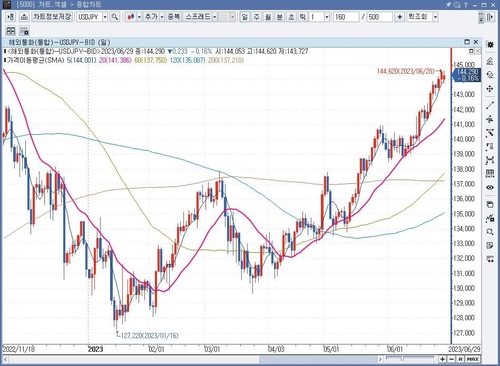This screenshot has width=500, height=366.
Task: Click the chart lock icon in right toolbar
Action: pyautogui.click(x=490, y=218)
